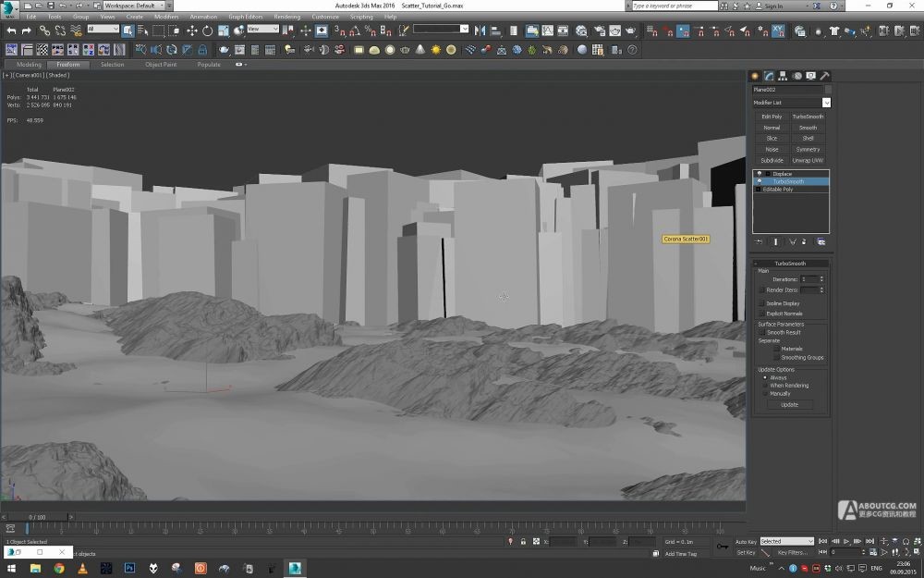The image size is (924, 578).
Task: Enable the Isoline Display checkbox
Action: pos(762,303)
